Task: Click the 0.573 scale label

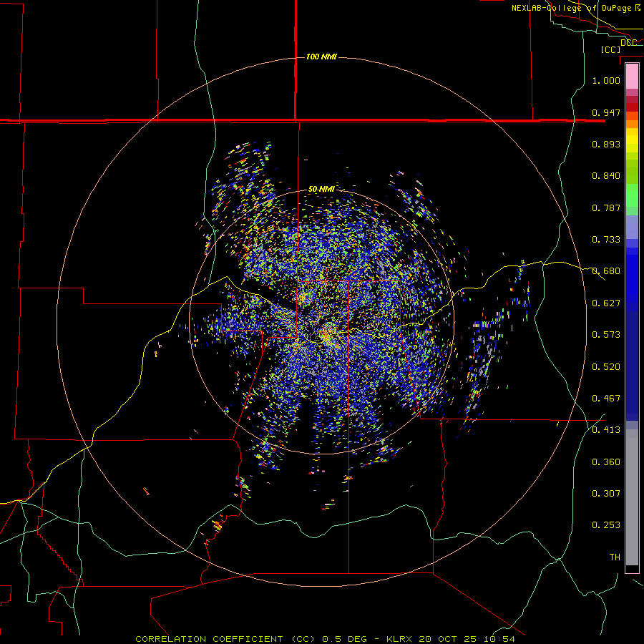Action: (606, 335)
